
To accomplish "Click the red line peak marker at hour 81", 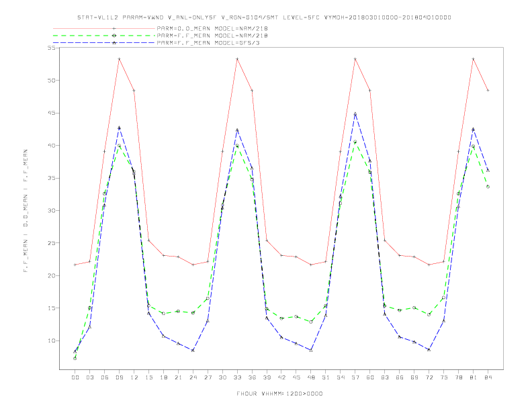I will [x=473, y=59].
